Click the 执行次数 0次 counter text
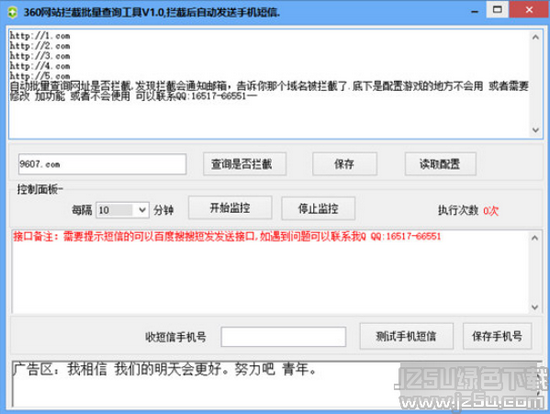550x414 pixels. [468, 211]
